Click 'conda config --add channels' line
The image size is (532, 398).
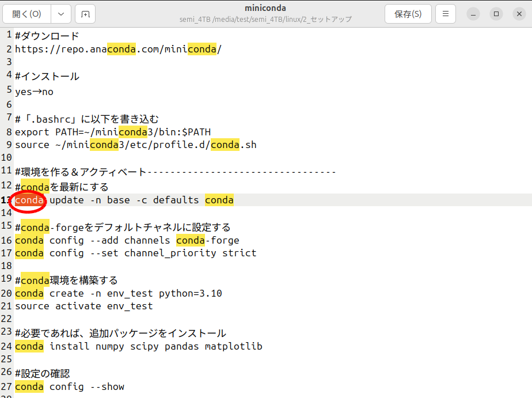pos(127,241)
